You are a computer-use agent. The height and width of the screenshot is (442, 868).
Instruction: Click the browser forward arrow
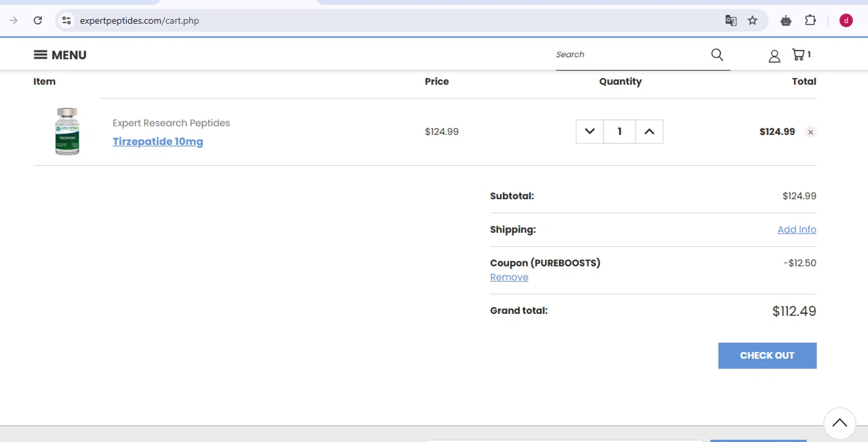(x=13, y=20)
